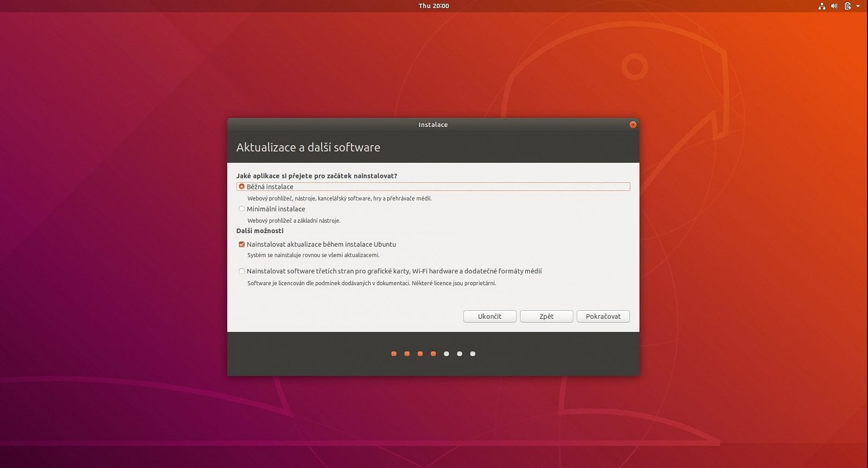Click description 'Webový prohlížeč, nástroje, kancelářský software'
This screenshot has width=868, height=468.
[x=340, y=198]
